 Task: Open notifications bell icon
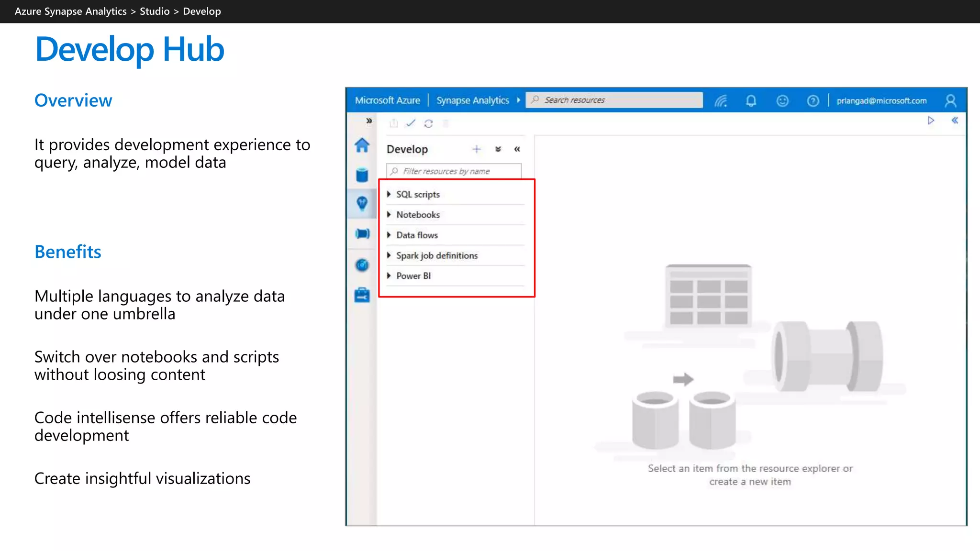[751, 101]
